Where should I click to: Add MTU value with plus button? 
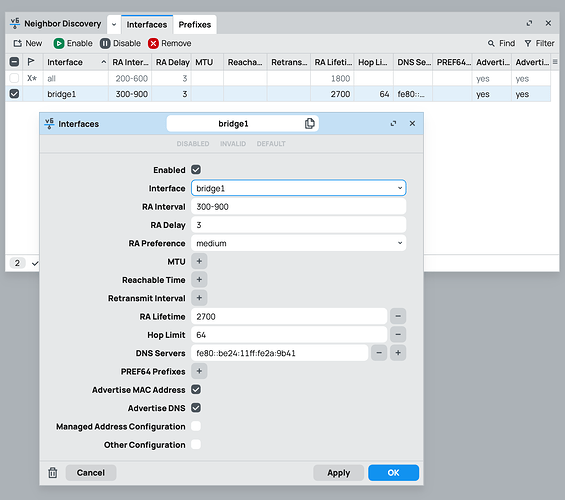pos(199,262)
